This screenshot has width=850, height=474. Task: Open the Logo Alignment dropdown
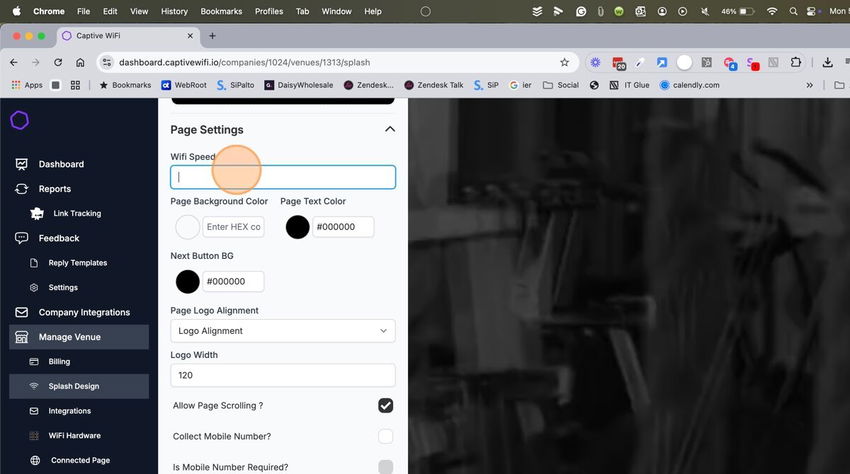coord(283,331)
